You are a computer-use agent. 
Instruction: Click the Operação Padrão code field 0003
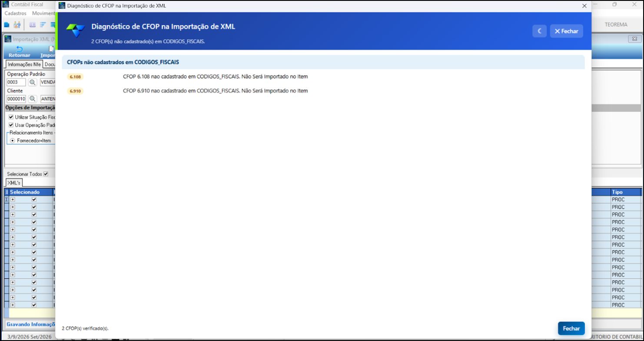point(16,82)
